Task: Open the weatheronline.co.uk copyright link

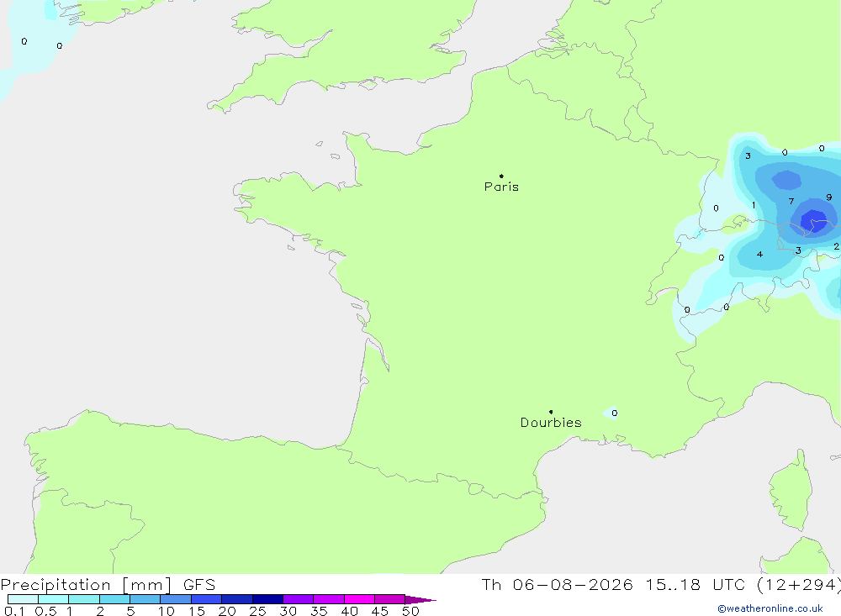Action: click(770, 608)
